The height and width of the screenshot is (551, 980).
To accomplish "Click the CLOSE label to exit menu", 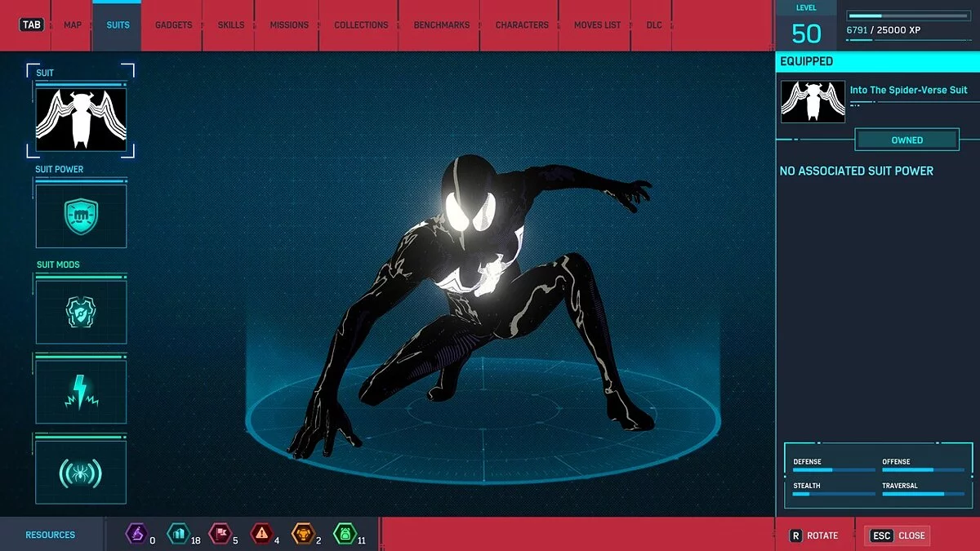I will 911,535.
